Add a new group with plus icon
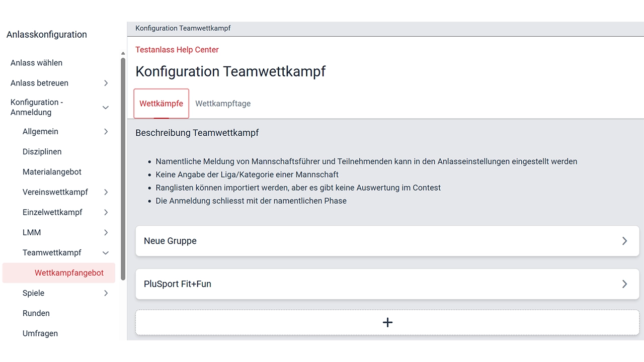Screen dimensions: 644x362 point(387,322)
